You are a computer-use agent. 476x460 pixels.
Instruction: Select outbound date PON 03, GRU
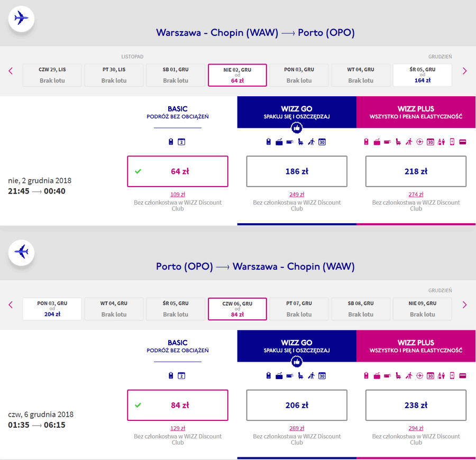299,75
